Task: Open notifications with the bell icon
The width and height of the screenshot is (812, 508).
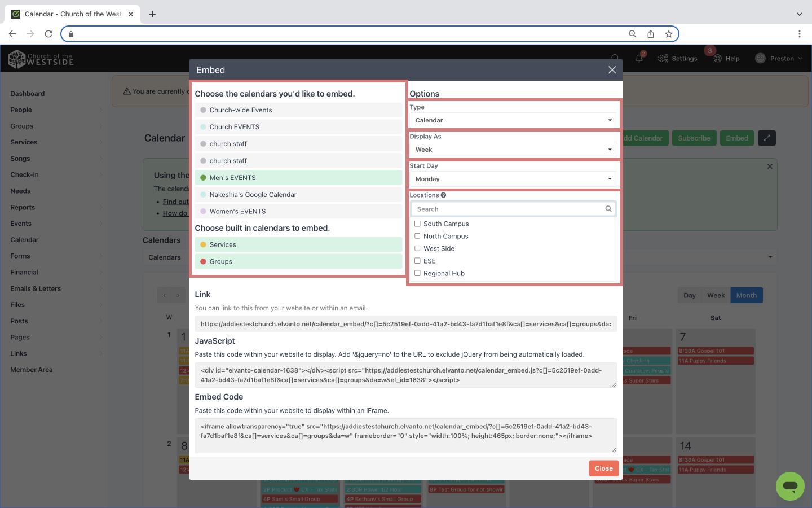Action: 639,58
